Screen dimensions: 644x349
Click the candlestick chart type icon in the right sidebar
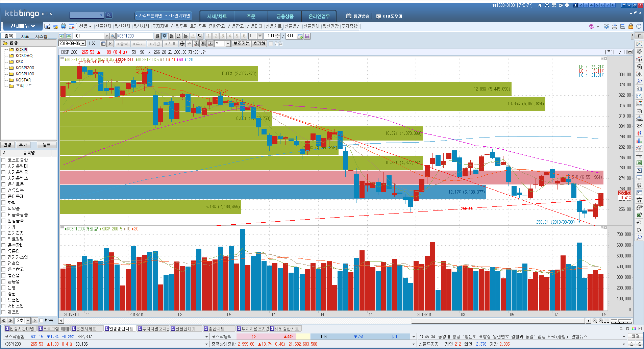[639, 133]
